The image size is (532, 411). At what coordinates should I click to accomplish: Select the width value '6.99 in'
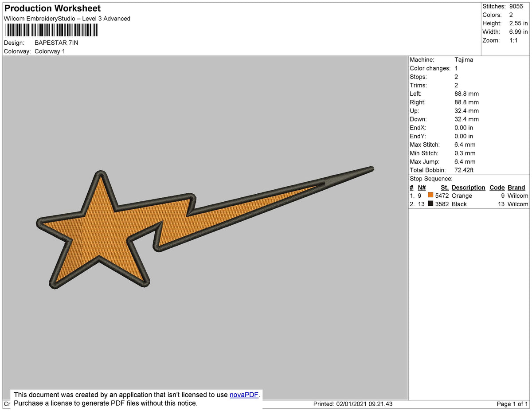pyautogui.click(x=518, y=32)
